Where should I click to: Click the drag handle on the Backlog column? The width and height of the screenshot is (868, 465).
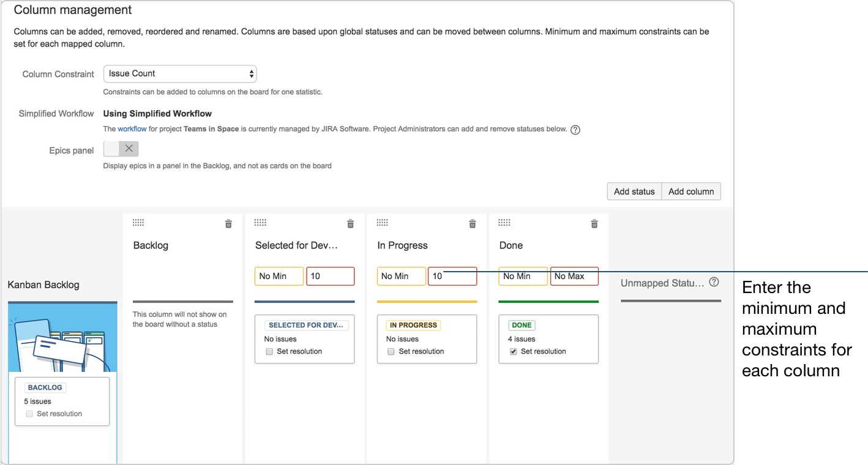(x=138, y=223)
